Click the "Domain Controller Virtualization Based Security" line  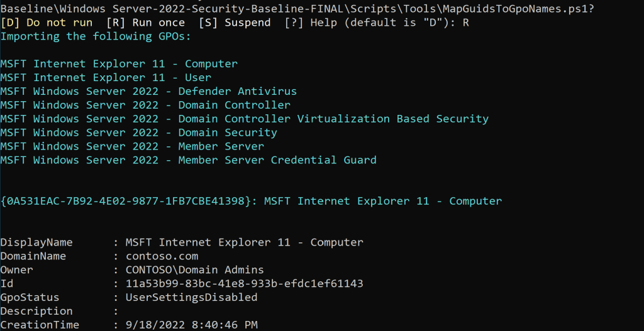coord(244,119)
